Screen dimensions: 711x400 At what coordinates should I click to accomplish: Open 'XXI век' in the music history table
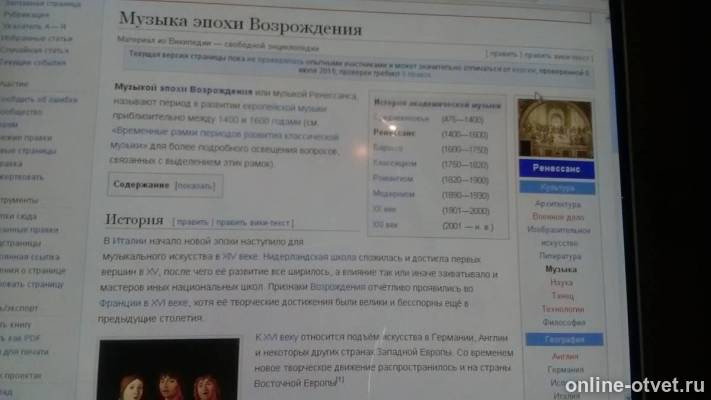pyautogui.click(x=385, y=224)
